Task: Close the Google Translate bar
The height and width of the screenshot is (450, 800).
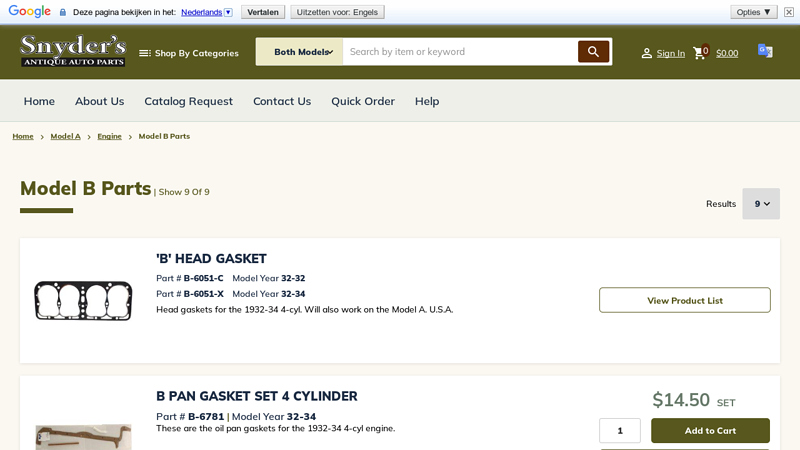Action: pos(789,12)
